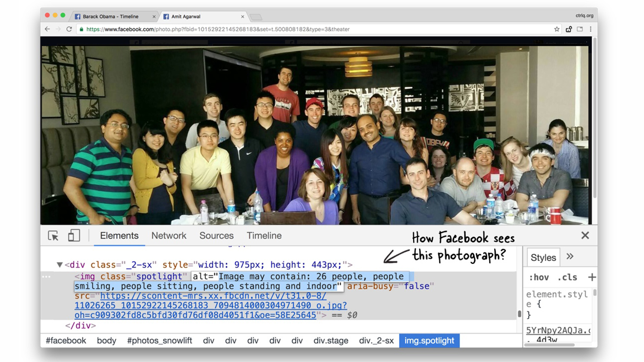Image resolution: width=644 pixels, height=362 pixels.
Task: Close the Amit Agarwal tab
Action: (x=242, y=17)
